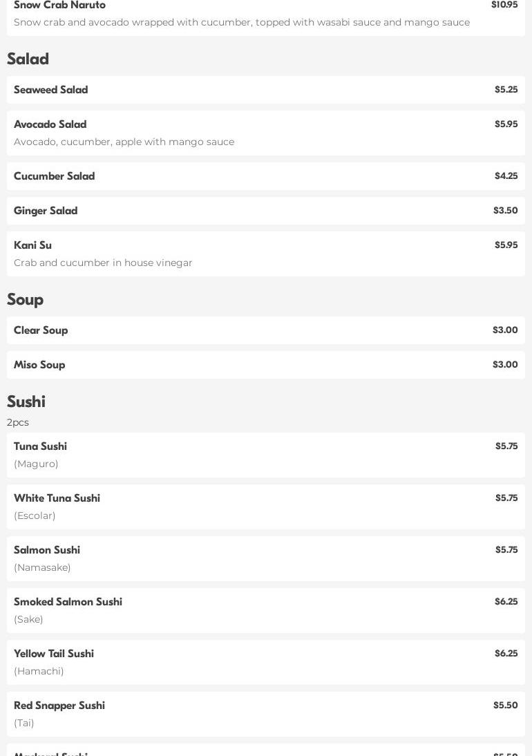
Task: Choose Yellow Tail Sushi (Hamachi)
Action: click(54, 654)
